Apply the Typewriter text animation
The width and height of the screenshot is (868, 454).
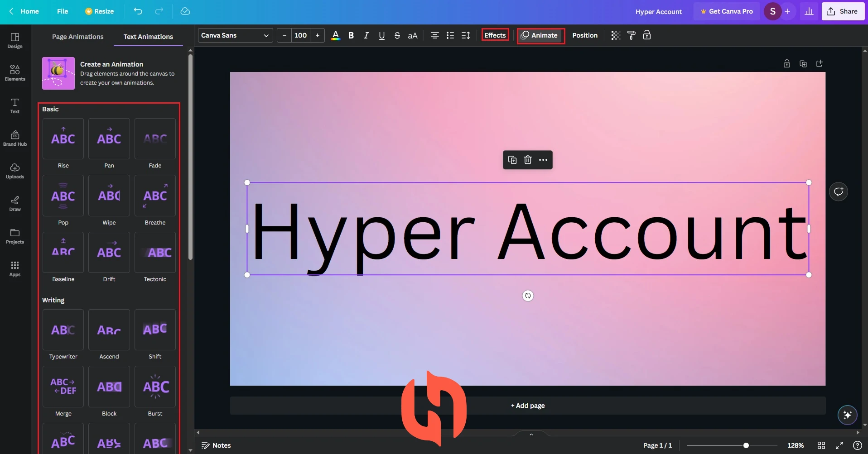(63, 330)
